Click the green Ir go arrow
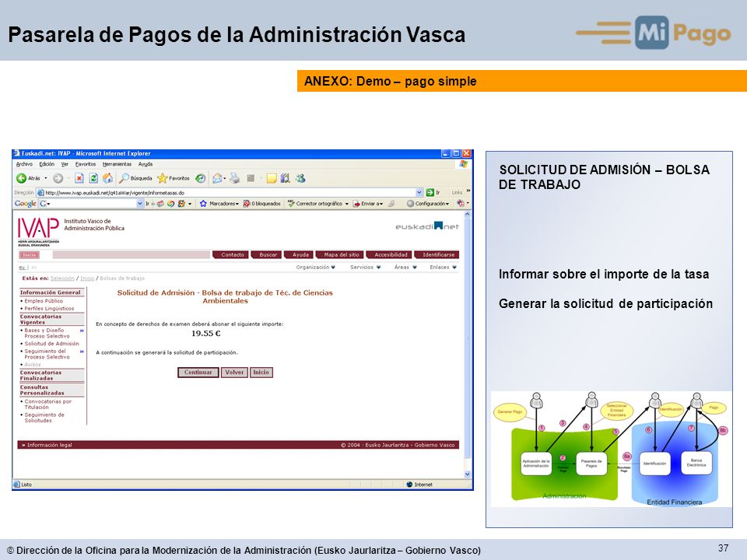Viewport: 747px width, 560px height. [430, 192]
